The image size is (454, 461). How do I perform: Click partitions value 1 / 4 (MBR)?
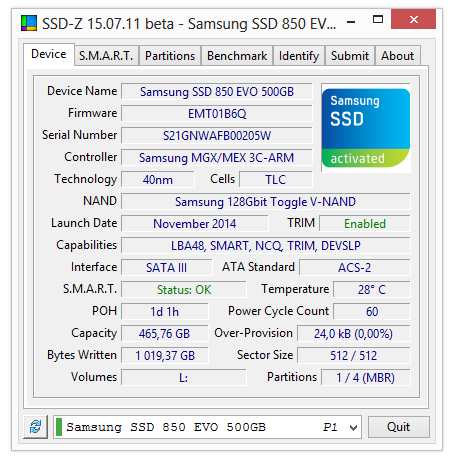(x=366, y=378)
